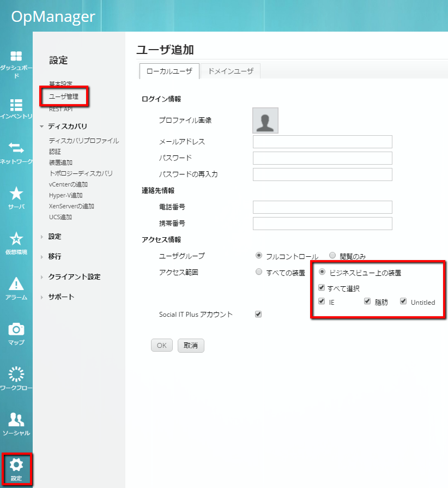Focus the パスワード input field
This screenshot has height=488, width=448.
[322, 158]
